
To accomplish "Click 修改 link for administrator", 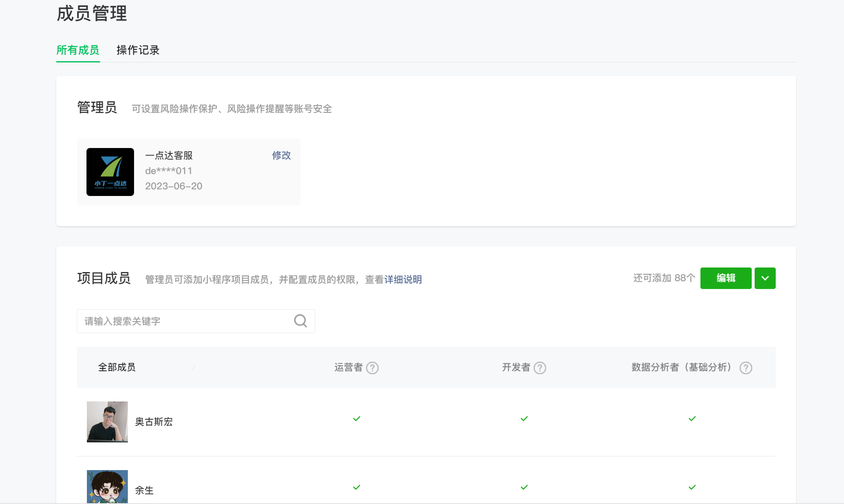I will 281,155.
